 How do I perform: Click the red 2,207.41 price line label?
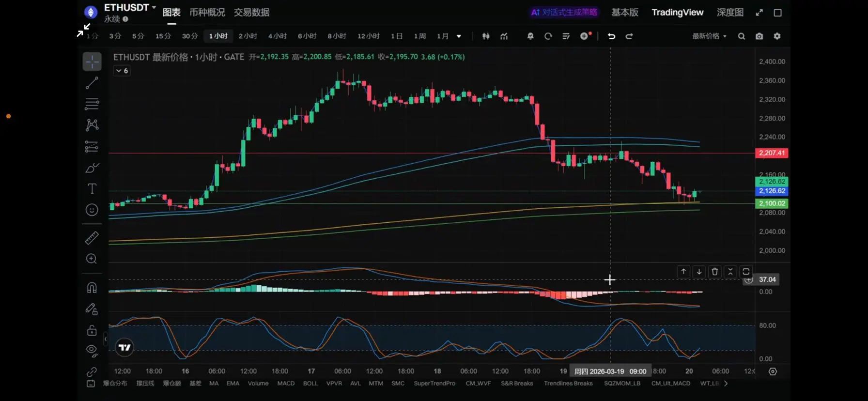[772, 153]
